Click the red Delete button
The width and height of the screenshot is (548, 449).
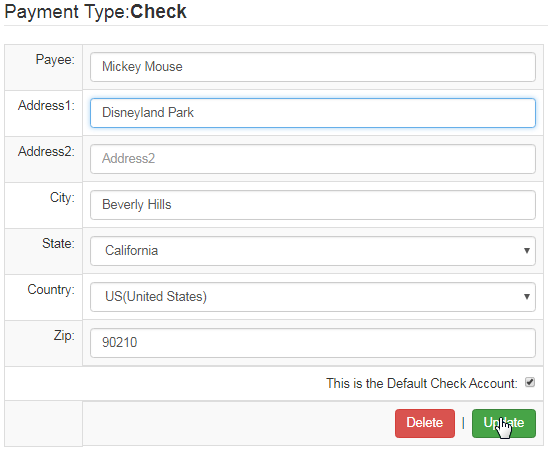[x=425, y=423]
